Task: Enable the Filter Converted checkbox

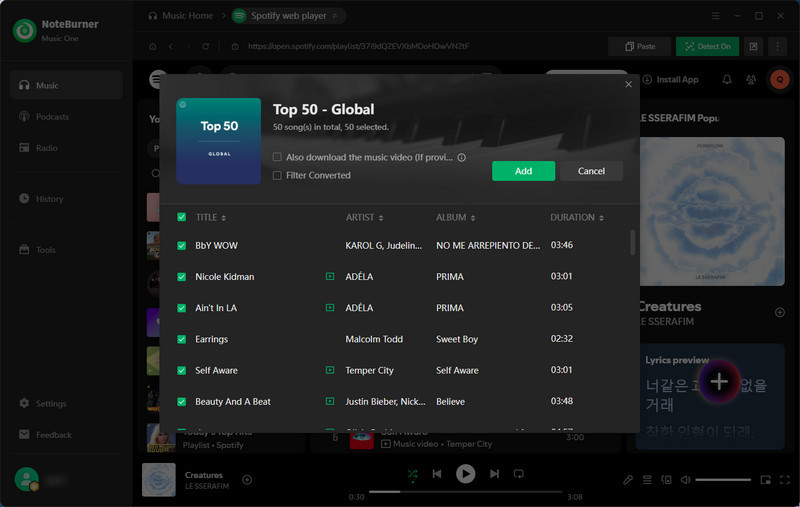Action: coord(277,175)
